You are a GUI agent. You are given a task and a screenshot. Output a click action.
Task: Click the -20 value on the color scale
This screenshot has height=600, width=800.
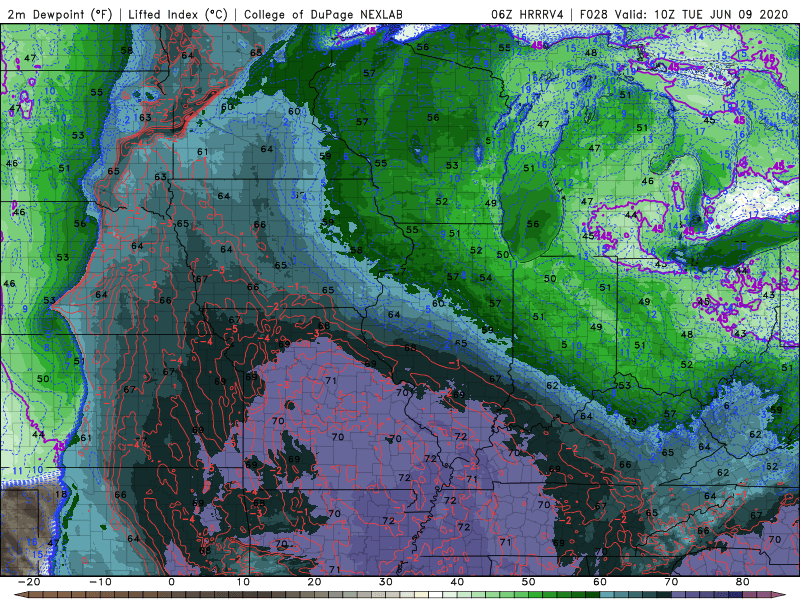point(29,582)
